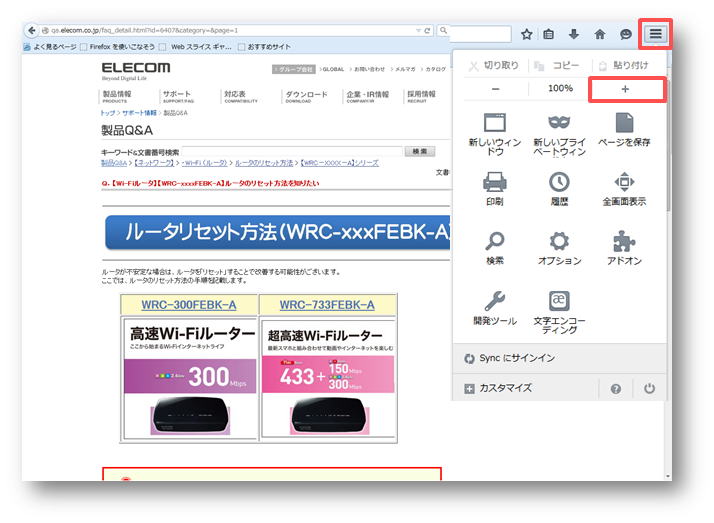Image resolution: width=714 pixels, height=523 pixels.
Task: Open a new private window
Action: (559, 134)
